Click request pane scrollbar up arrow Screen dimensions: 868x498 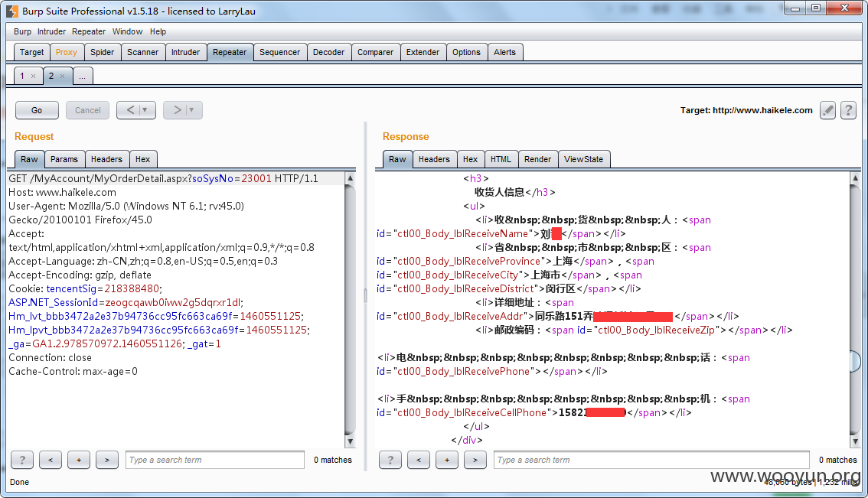click(350, 178)
